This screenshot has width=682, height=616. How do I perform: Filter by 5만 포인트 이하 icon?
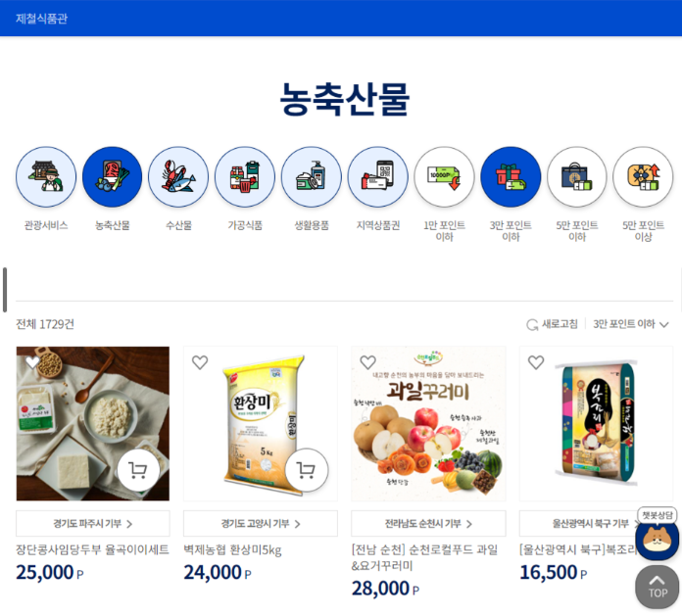click(577, 177)
